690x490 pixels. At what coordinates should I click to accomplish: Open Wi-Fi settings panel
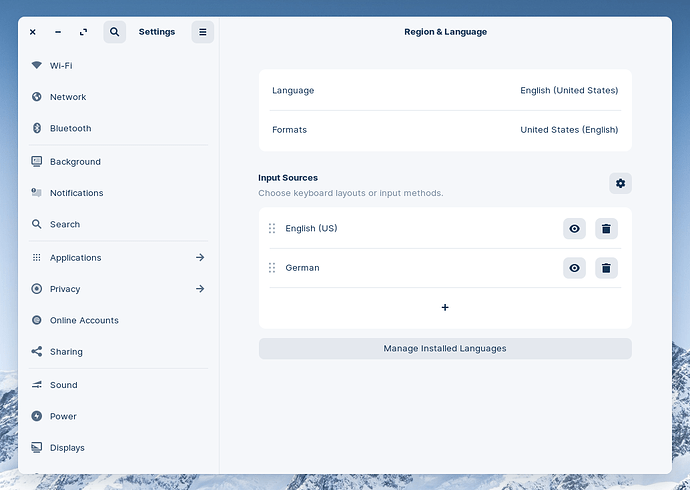pos(118,65)
